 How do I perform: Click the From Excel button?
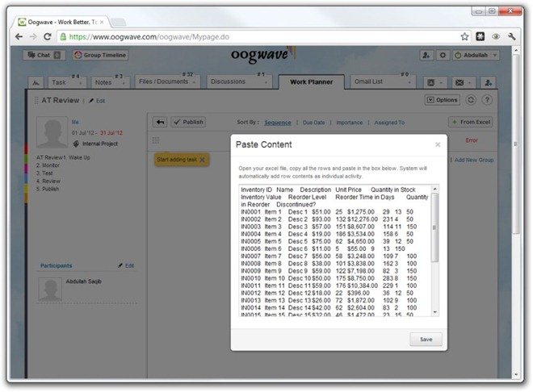[471, 122]
